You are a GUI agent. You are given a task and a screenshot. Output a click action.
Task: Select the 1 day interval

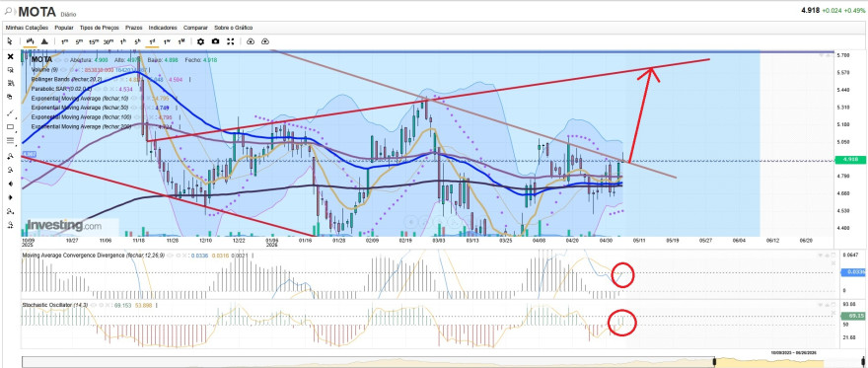[152, 41]
